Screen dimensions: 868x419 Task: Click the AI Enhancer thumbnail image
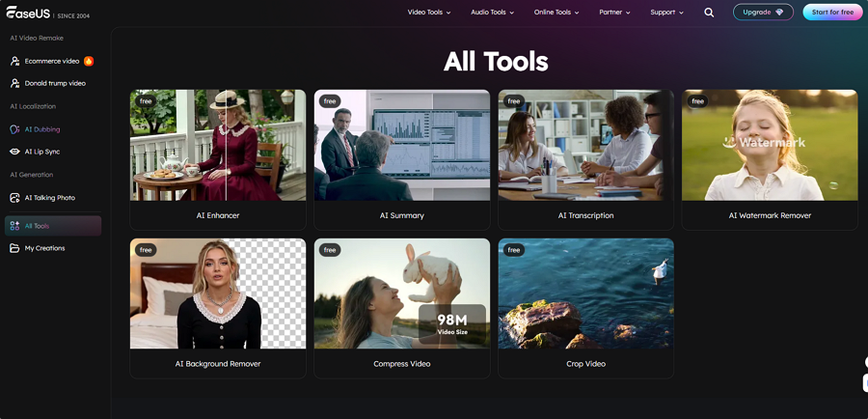tap(218, 145)
